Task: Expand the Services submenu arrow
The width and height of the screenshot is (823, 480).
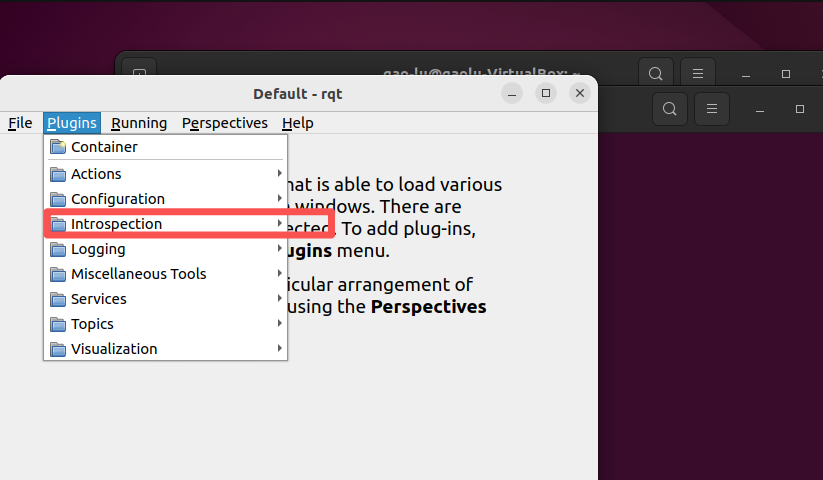Action: point(279,298)
